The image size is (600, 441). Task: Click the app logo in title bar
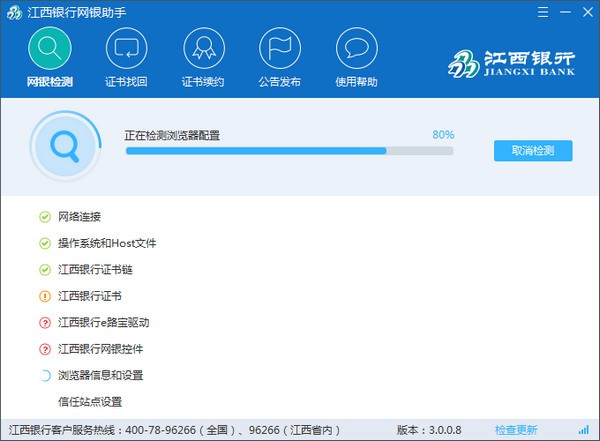point(14,10)
